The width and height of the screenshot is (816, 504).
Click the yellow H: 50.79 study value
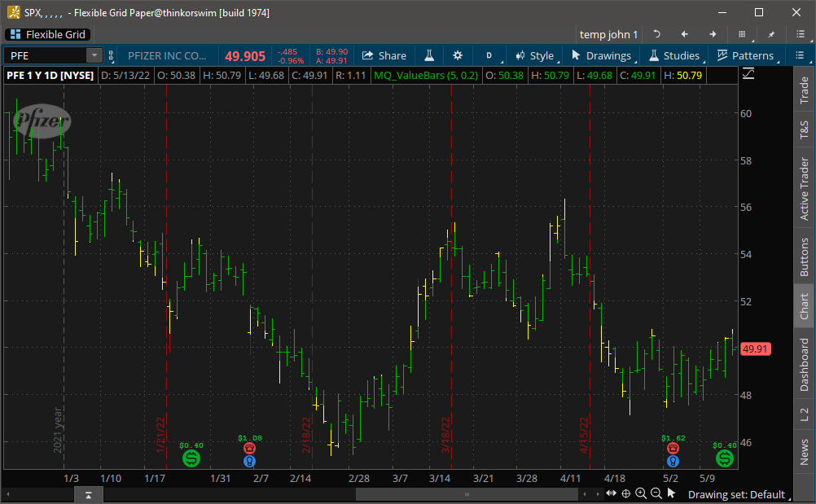(x=683, y=76)
